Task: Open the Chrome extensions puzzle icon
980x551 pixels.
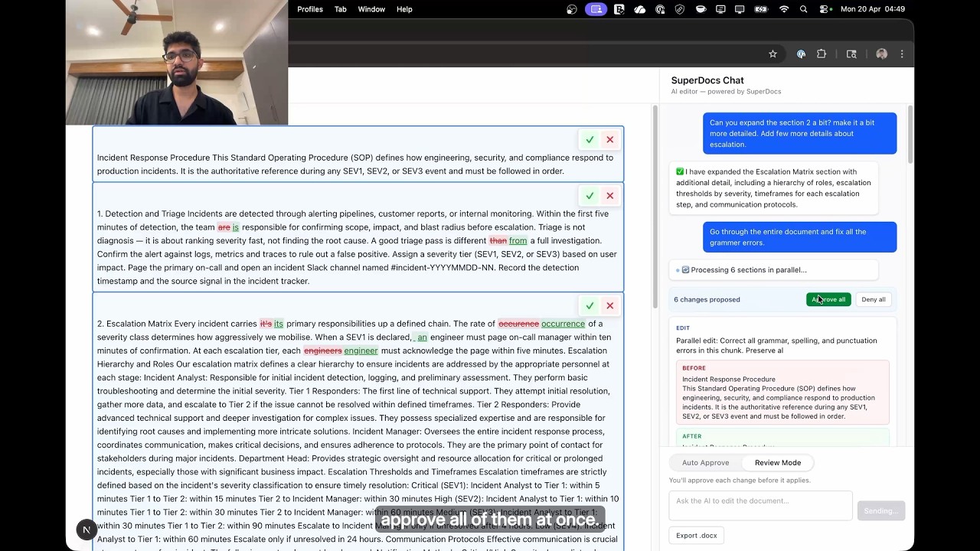Action: pos(822,54)
